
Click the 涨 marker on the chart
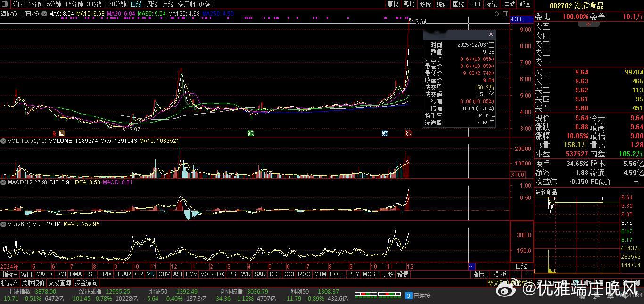point(408,133)
